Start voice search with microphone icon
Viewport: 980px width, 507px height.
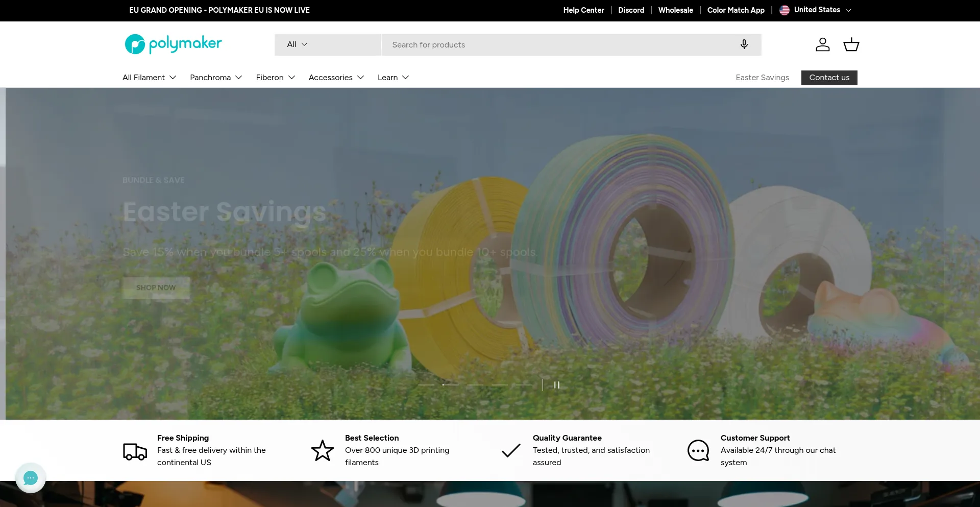pos(744,44)
